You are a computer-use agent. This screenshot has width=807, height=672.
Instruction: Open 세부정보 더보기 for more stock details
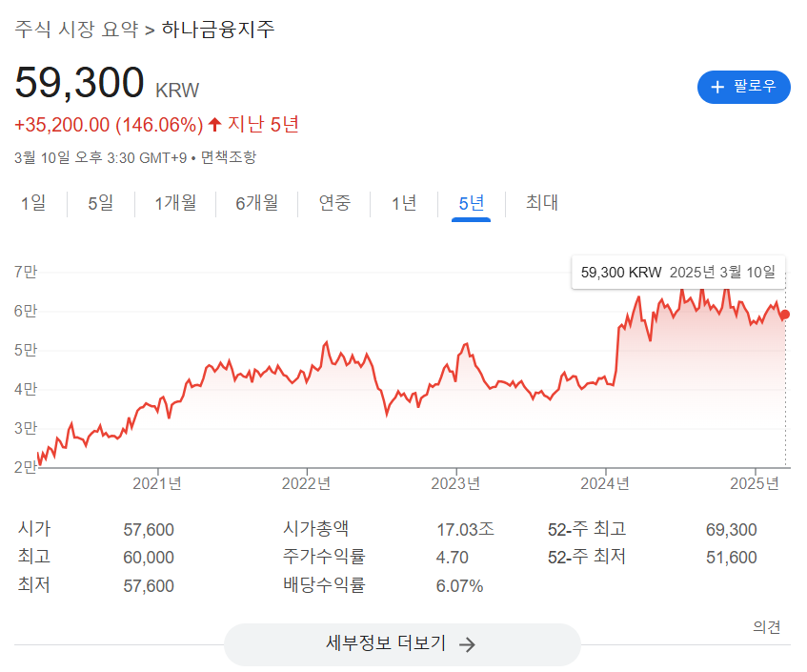tap(402, 644)
